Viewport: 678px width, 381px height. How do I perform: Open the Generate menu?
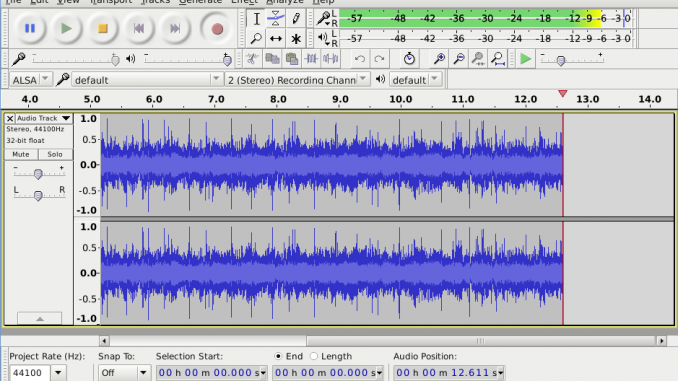click(x=200, y=2)
